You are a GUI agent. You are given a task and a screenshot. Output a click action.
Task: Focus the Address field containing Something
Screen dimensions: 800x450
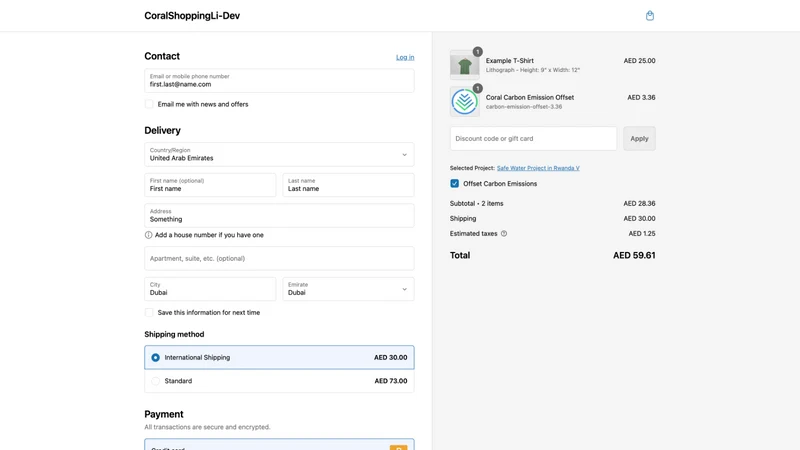point(279,216)
